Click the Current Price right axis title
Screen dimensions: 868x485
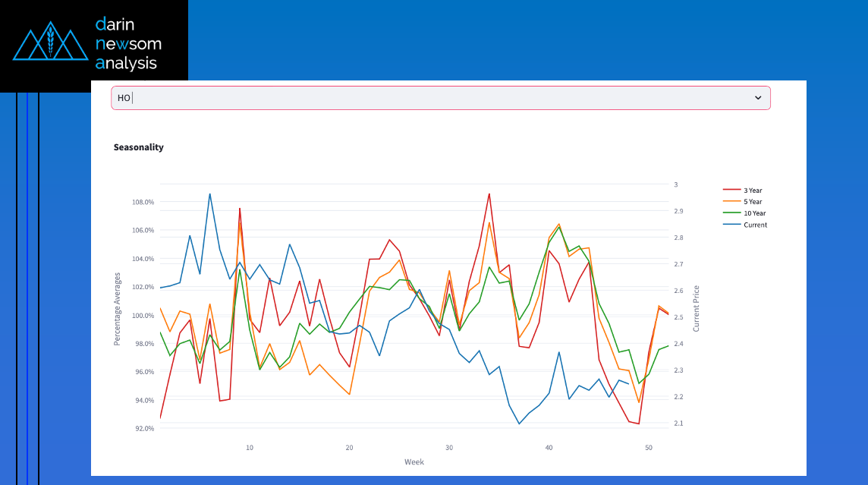(x=697, y=308)
